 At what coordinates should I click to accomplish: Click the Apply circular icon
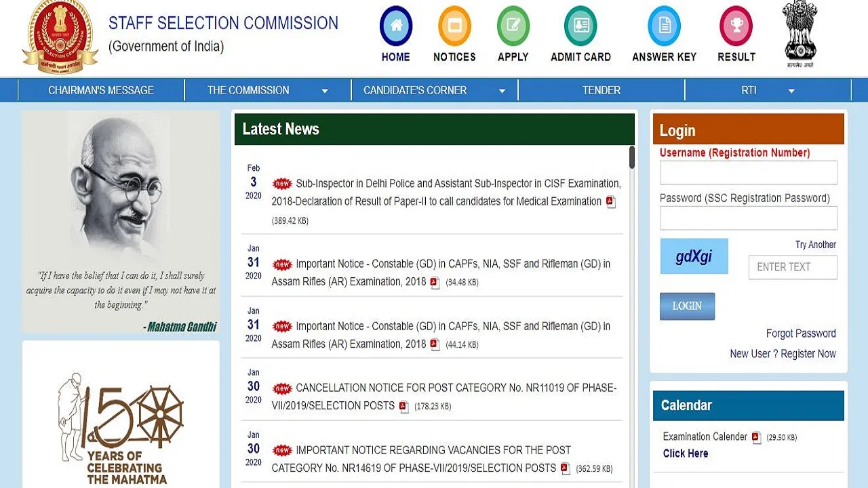[513, 26]
